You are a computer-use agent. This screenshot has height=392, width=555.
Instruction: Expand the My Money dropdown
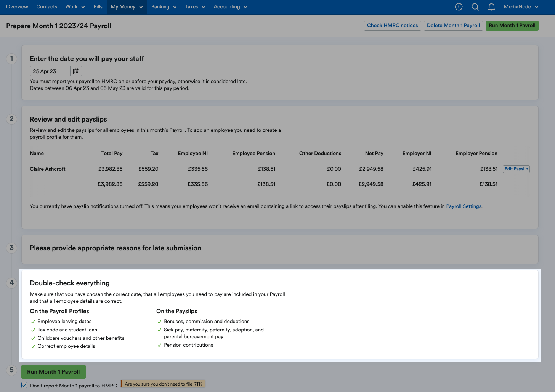(x=127, y=7)
